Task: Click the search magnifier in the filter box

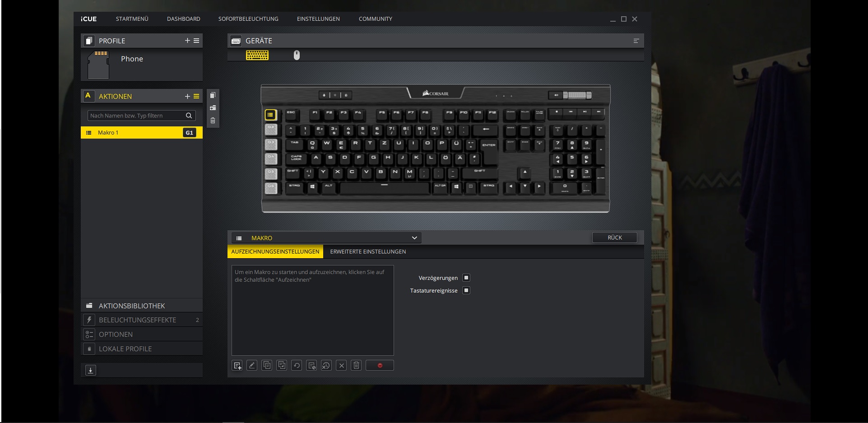Action: (189, 116)
